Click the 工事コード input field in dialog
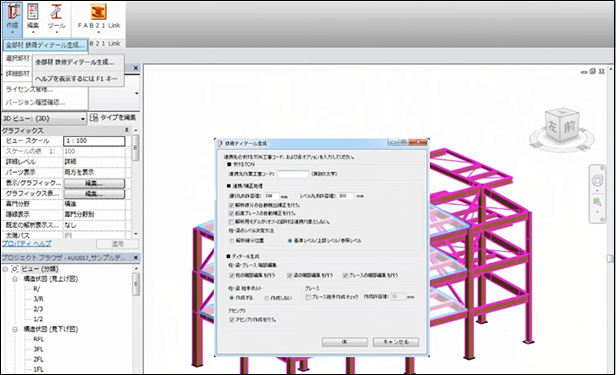The width and height of the screenshot is (616, 375). [x=293, y=174]
